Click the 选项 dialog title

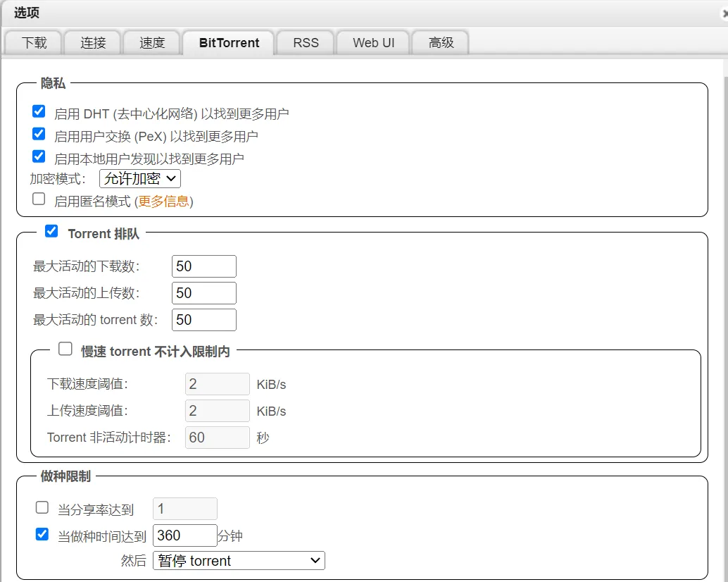click(x=27, y=13)
